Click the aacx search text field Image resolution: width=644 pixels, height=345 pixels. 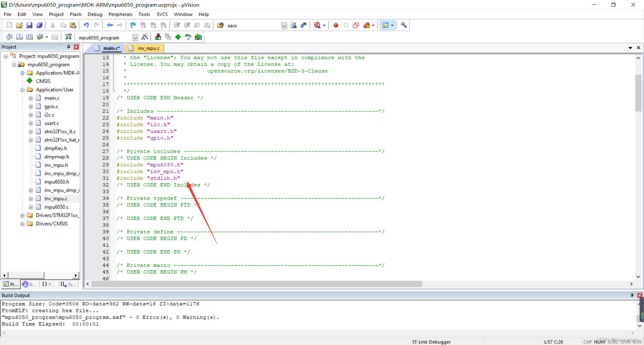253,25
